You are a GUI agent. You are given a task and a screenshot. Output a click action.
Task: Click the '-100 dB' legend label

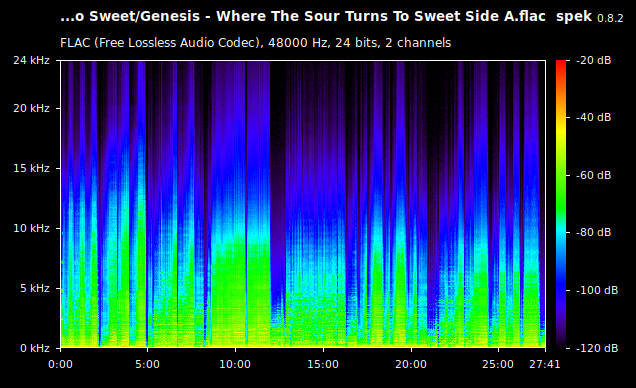(x=597, y=290)
